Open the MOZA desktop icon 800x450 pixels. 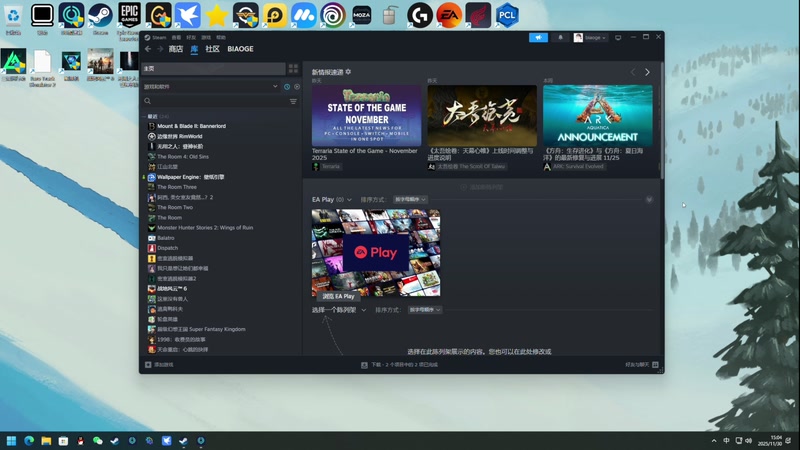[362, 16]
